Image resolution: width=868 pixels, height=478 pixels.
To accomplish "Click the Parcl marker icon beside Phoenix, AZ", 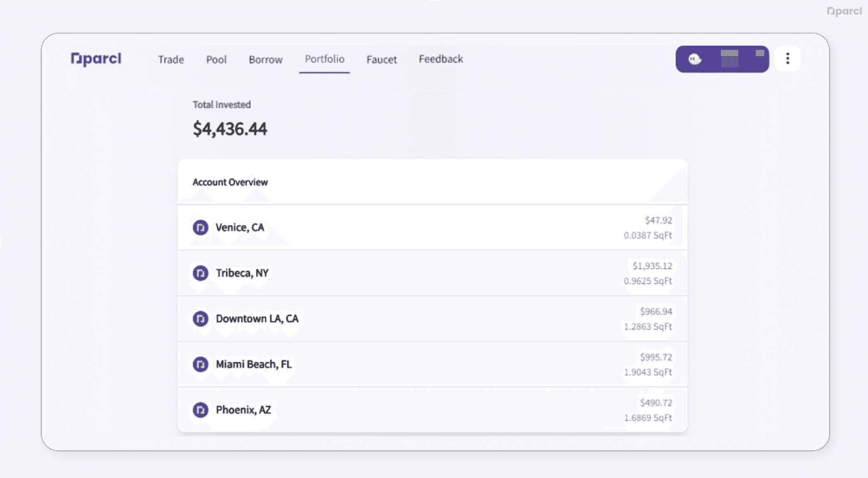I will tap(201, 410).
